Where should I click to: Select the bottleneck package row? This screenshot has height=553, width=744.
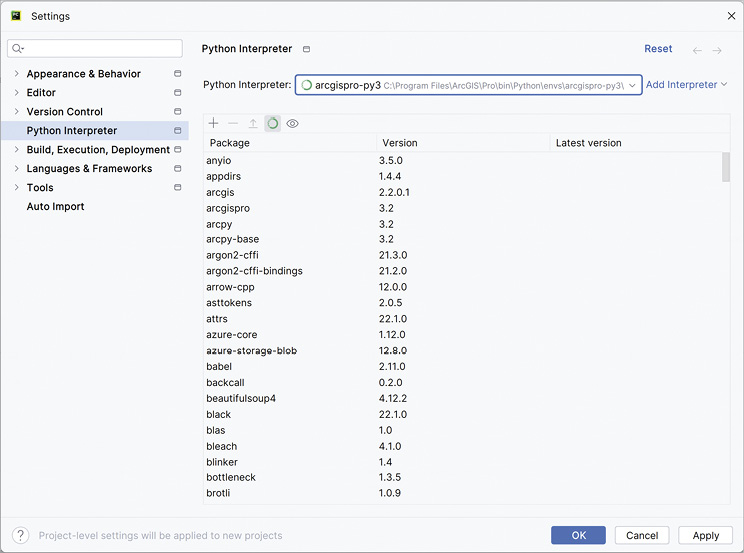coord(463,477)
